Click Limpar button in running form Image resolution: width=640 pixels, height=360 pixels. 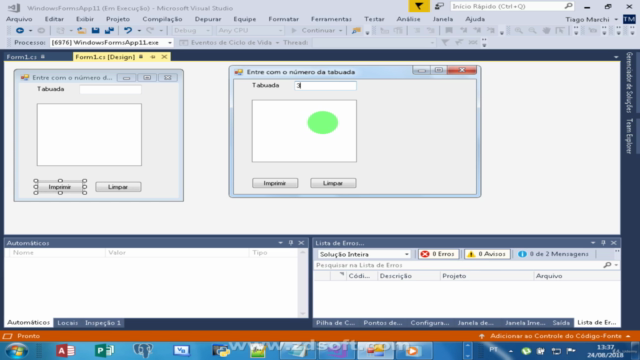333,183
